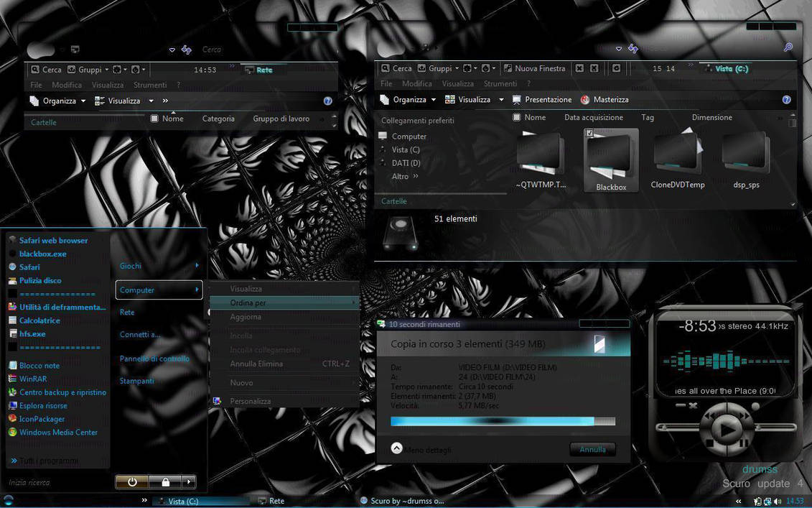
Task: Click the lock button in start menu
Action: (x=165, y=482)
